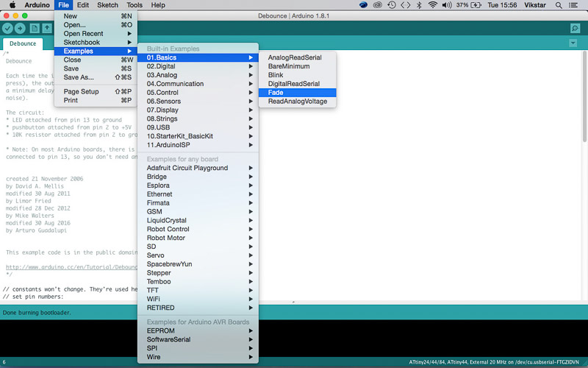Select the Debounce sketch tab
The width and height of the screenshot is (588, 368).
coord(23,43)
